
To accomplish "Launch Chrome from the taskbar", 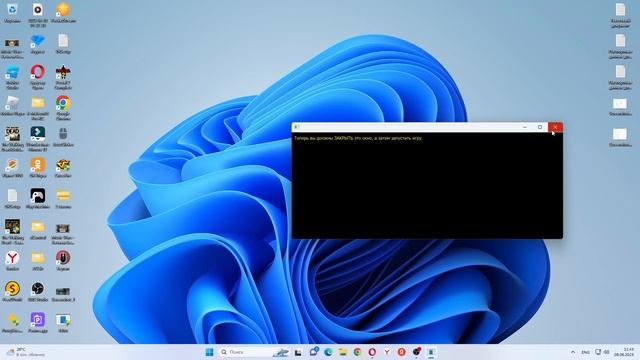I will click(358, 352).
